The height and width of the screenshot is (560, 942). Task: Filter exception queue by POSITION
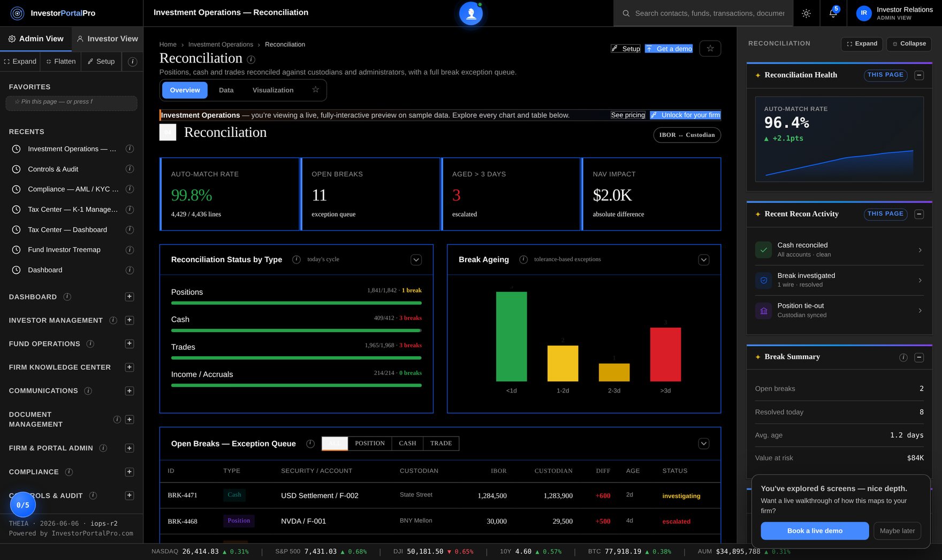[x=370, y=443]
